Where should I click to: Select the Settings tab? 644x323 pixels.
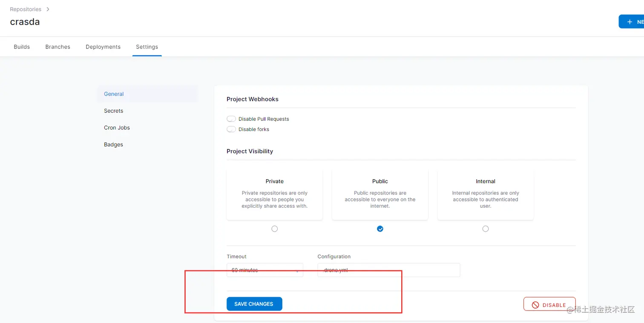pos(147,47)
